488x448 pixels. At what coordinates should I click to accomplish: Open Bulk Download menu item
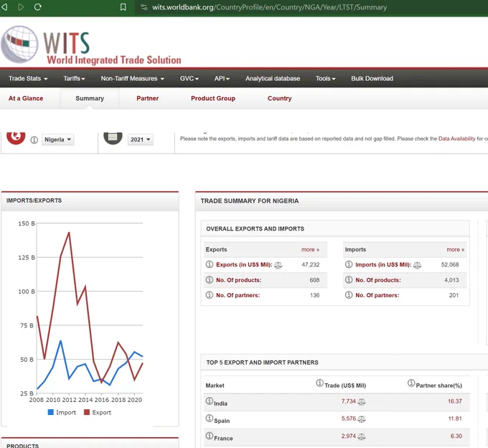(x=372, y=78)
